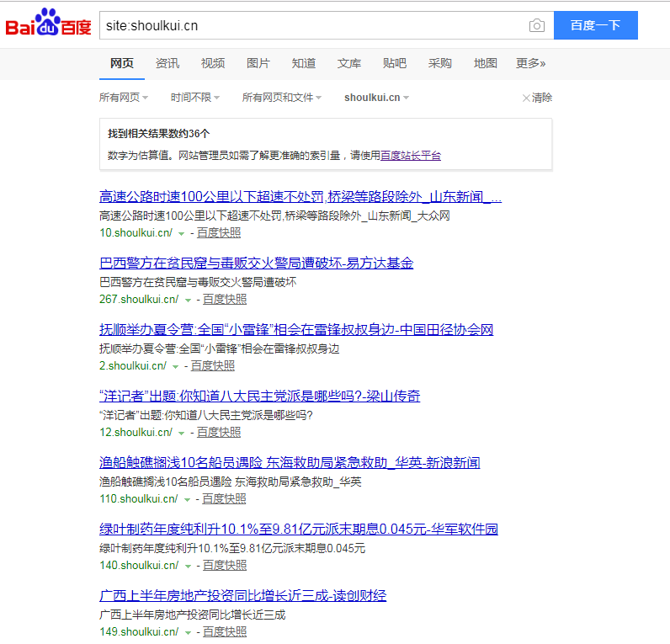
Task: Open result 渔船触礁搁浅10名船员遇险
Action: [290, 462]
